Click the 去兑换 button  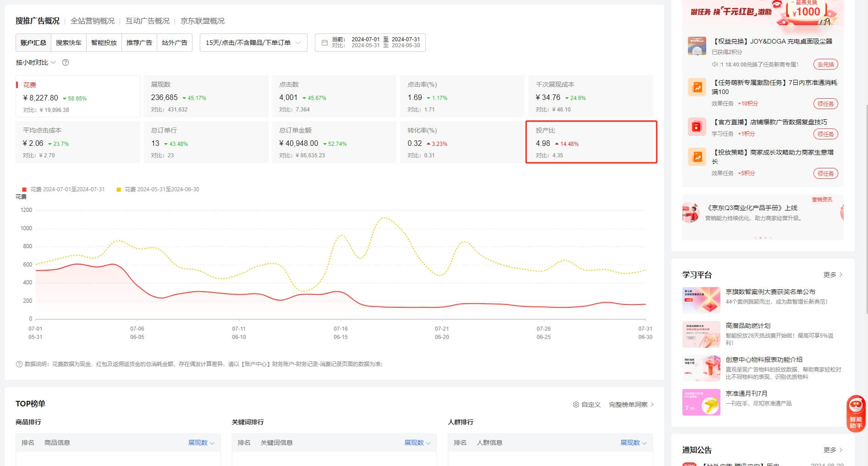[x=825, y=65]
